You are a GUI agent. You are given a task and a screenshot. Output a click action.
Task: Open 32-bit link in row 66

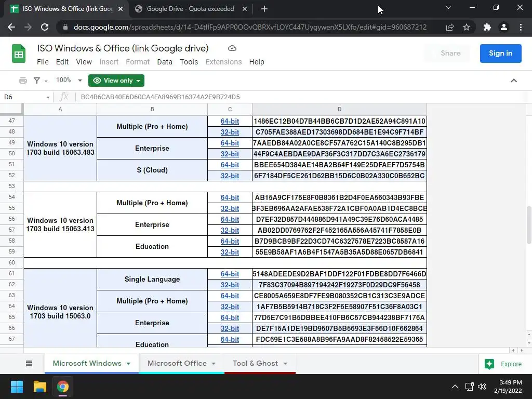point(230,328)
